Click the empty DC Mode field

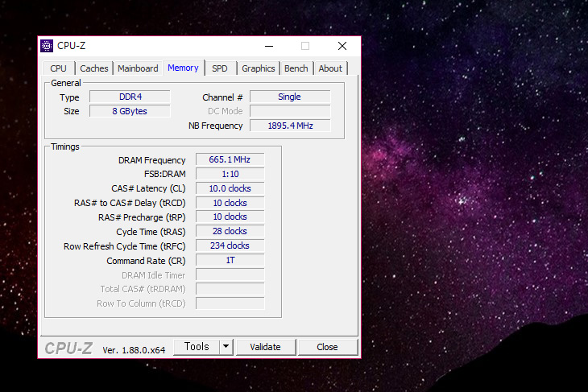pyautogui.click(x=290, y=111)
